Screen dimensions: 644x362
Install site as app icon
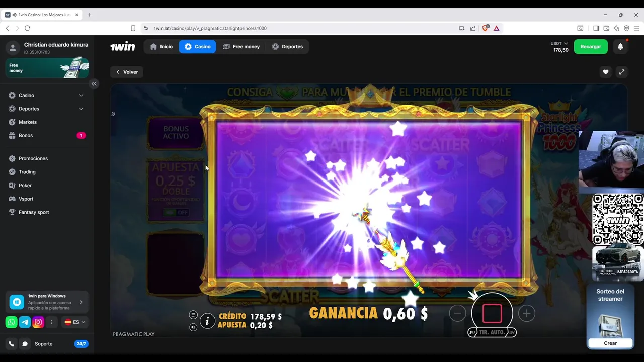pos(461,28)
